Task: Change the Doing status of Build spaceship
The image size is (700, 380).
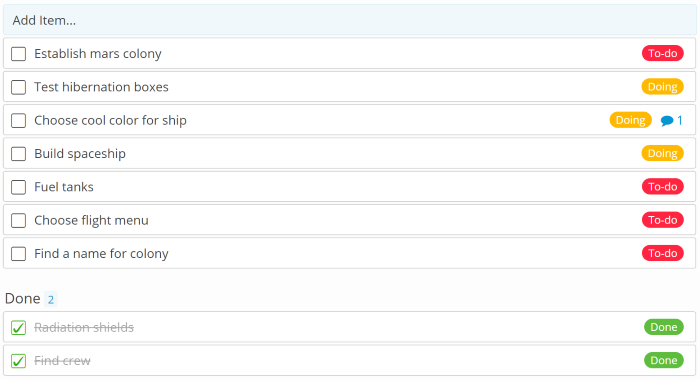Action: 662,153
